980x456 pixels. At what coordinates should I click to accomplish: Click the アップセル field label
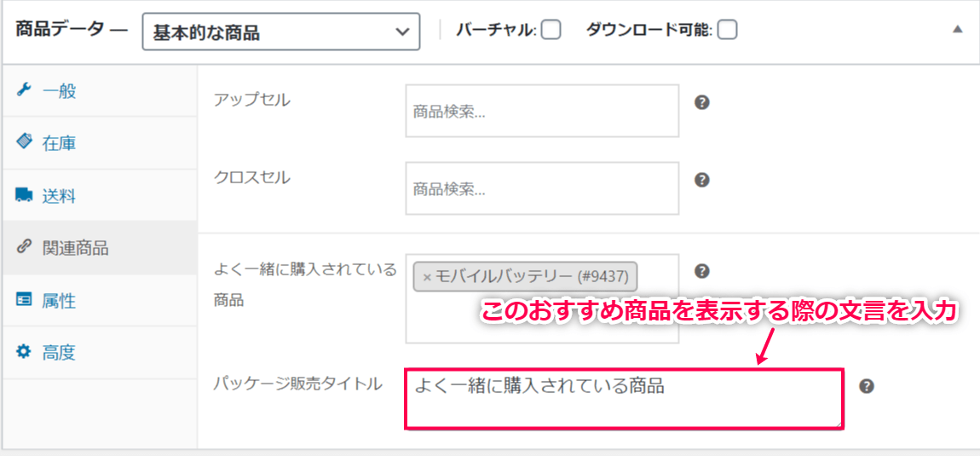251,100
